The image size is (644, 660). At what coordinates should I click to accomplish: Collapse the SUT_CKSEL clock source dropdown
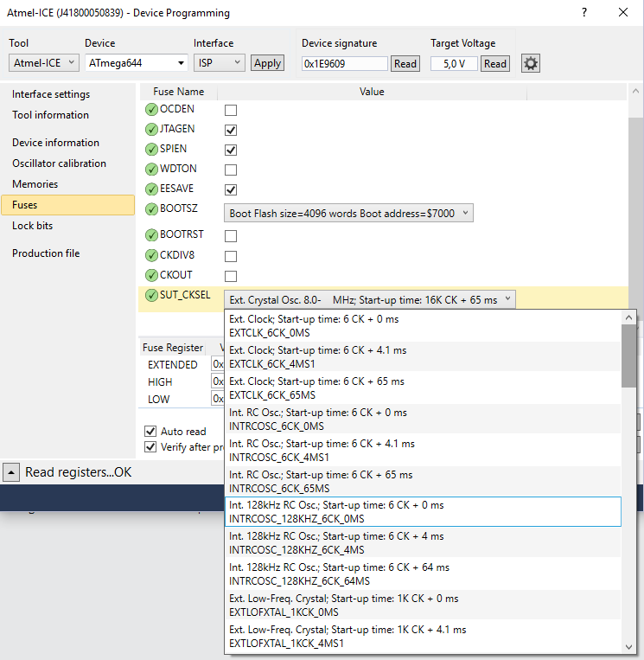tap(370, 299)
